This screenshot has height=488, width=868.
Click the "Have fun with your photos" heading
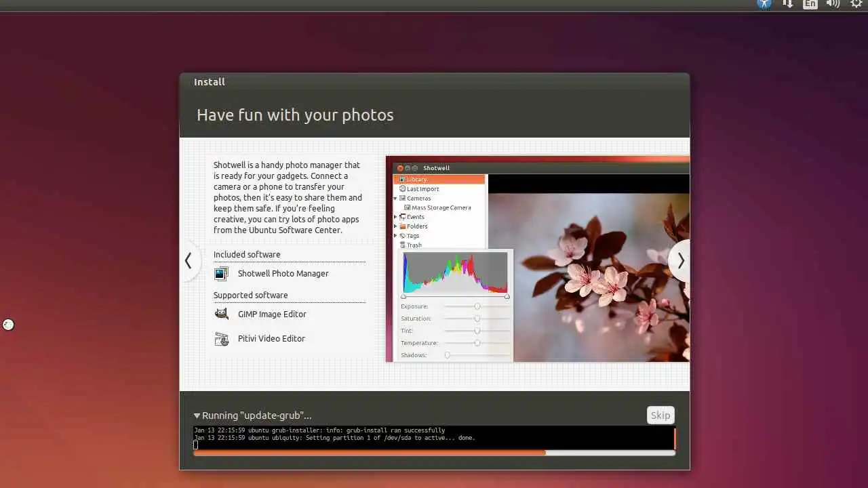pyautogui.click(x=295, y=115)
